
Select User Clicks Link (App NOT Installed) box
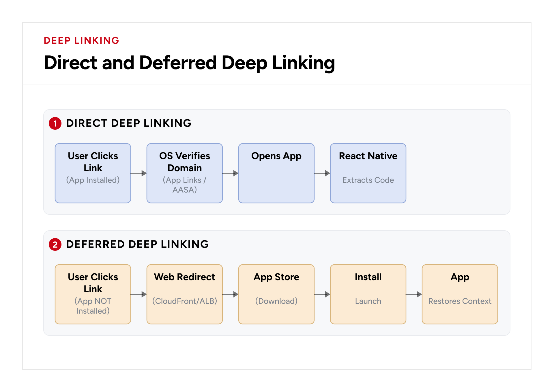[93, 294]
